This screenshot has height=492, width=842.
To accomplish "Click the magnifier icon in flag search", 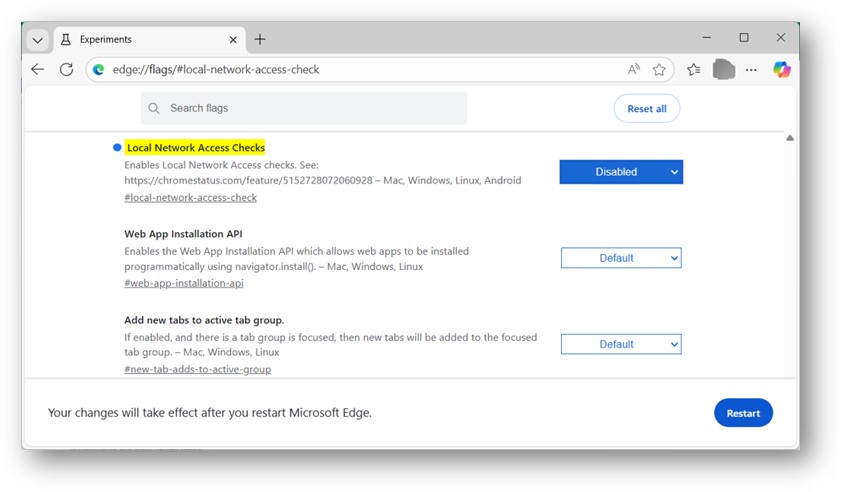I will pos(154,108).
